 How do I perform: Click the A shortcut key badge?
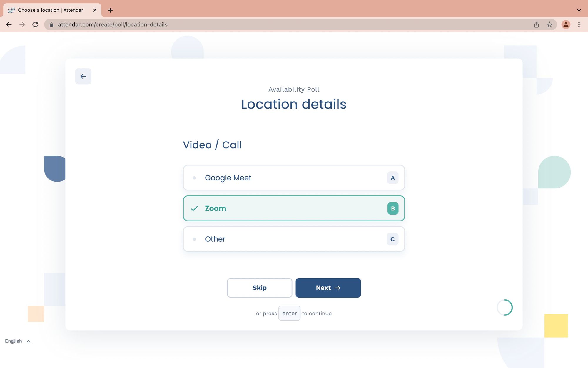coord(392,178)
